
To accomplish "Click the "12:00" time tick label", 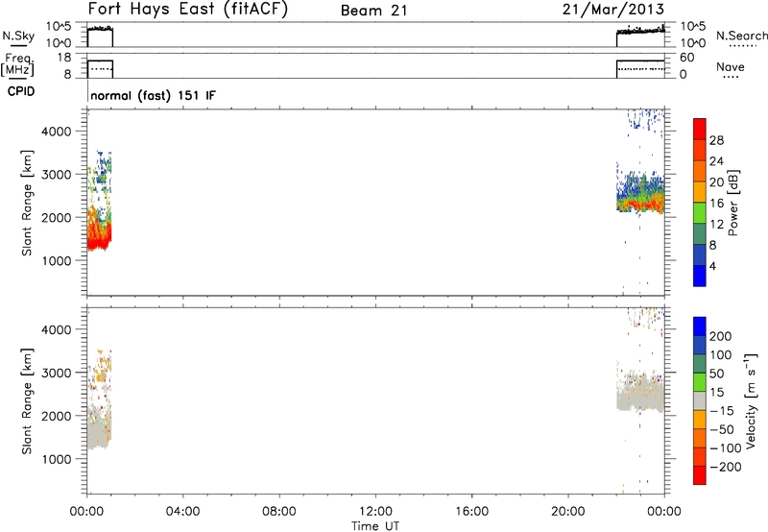I will click(x=375, y=512).
